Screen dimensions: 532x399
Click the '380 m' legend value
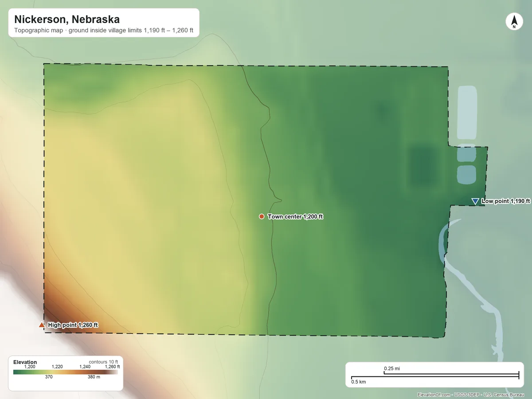click(x=94, y=377)
